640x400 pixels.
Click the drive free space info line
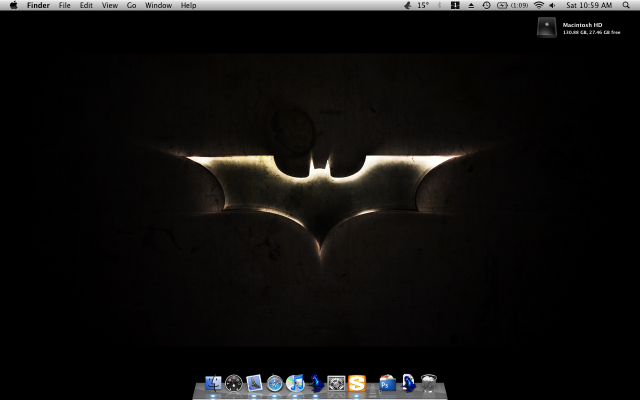tap(591, 32)
